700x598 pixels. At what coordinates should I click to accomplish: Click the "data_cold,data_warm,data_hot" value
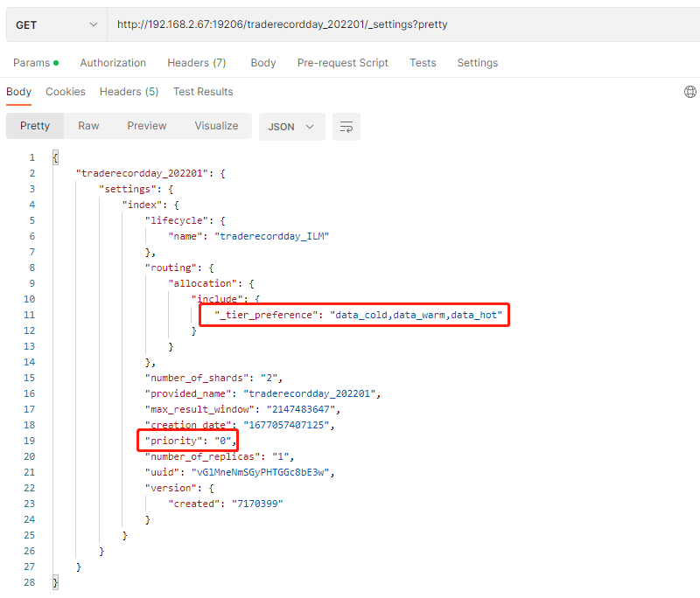(416, 316)
